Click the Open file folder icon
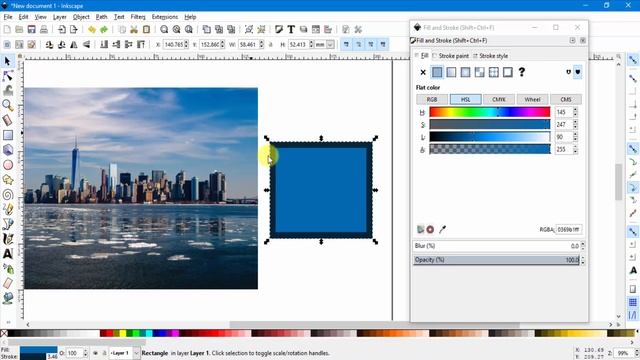640x360 pixels. pyautogui.click(x=19, y=29)
